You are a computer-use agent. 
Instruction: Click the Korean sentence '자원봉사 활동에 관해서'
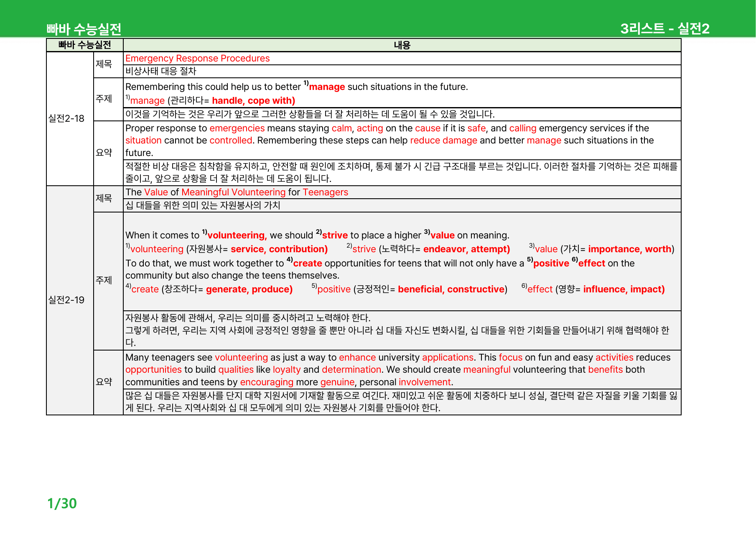pyautogui.click(x=248, y=318)
